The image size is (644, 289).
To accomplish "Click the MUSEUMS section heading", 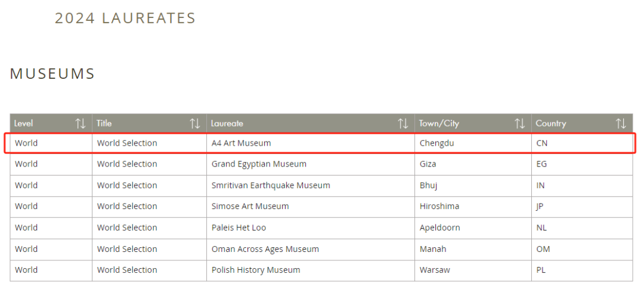I will [52, 74].
